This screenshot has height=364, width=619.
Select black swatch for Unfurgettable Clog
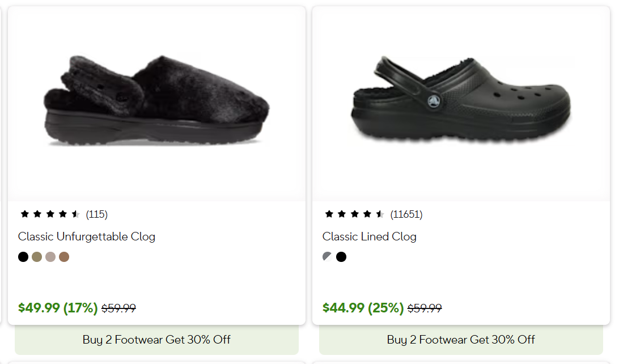tap(23, 257)
